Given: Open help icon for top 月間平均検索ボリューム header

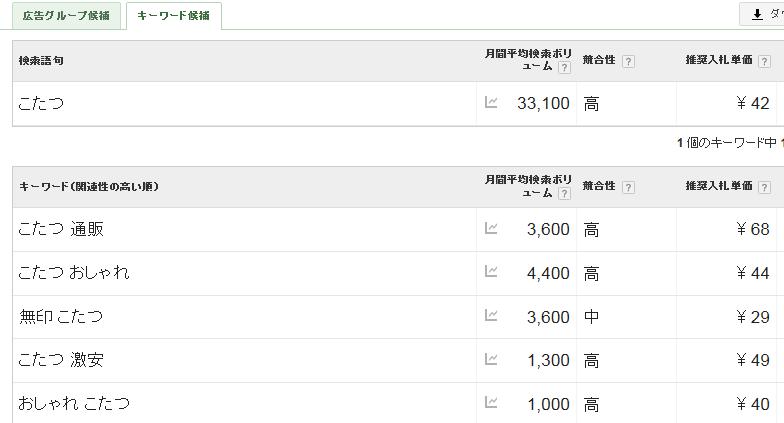Looking at the screenshot, I should click(x=564, y=68).
